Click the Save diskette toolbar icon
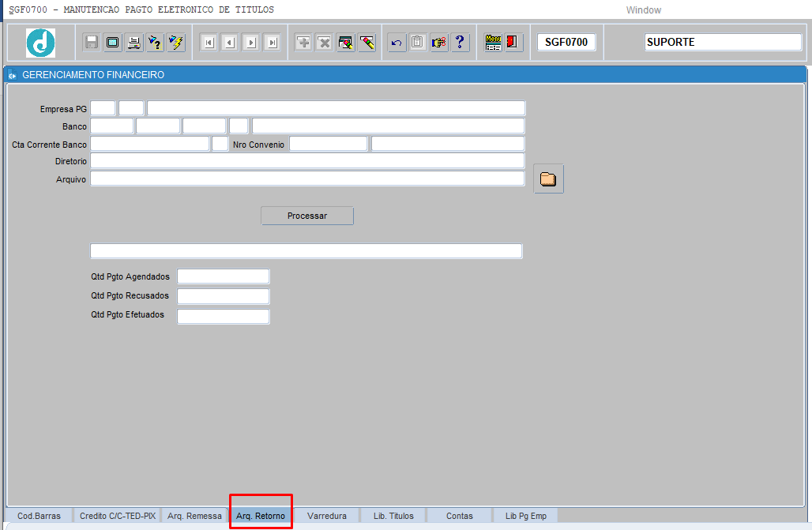Image resolution: width=812 pixels, height=530 pixels. (92, 43)
